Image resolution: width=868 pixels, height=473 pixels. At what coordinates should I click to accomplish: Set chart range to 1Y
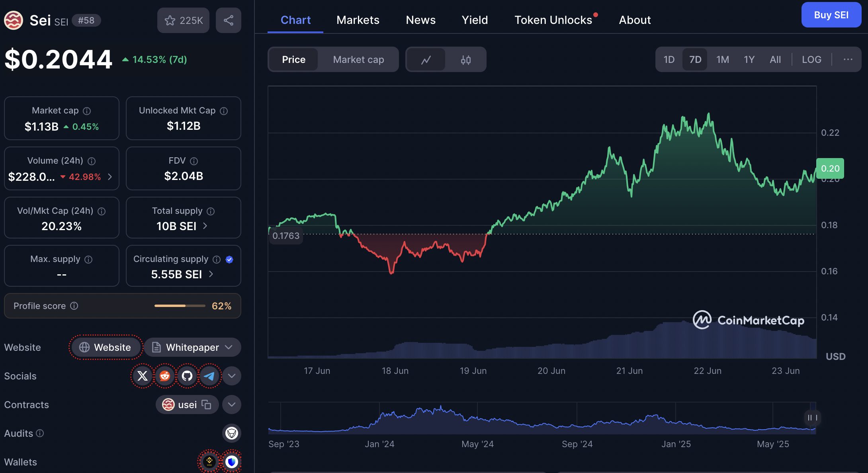coord(749,60)
